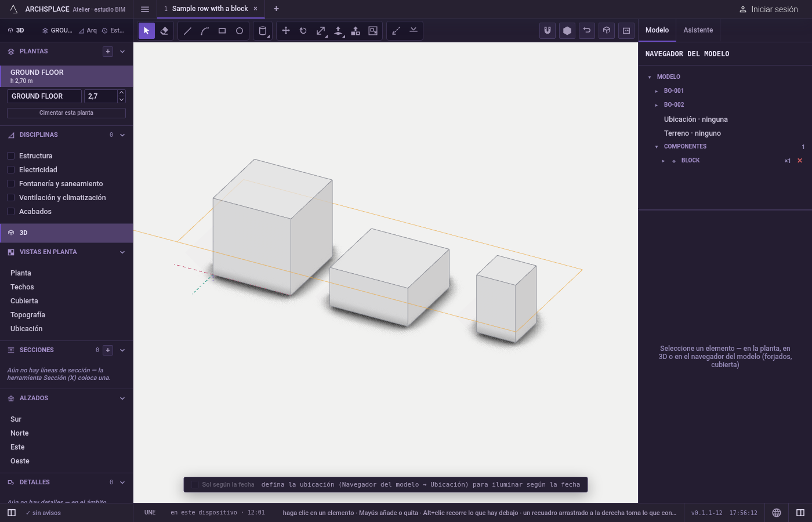Select the cylinder solid tool
This screenshot has height=522, width=812.
coord(263,31)
